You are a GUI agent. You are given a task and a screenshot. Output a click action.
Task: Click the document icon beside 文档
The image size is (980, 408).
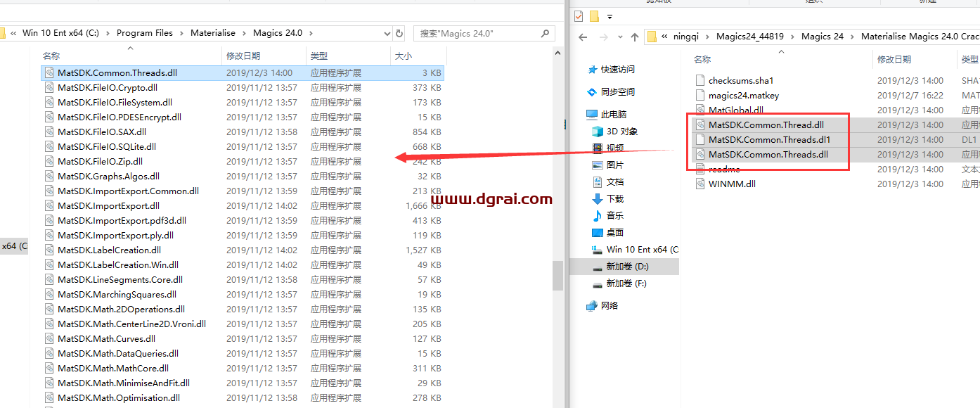[x=598, y=182]
